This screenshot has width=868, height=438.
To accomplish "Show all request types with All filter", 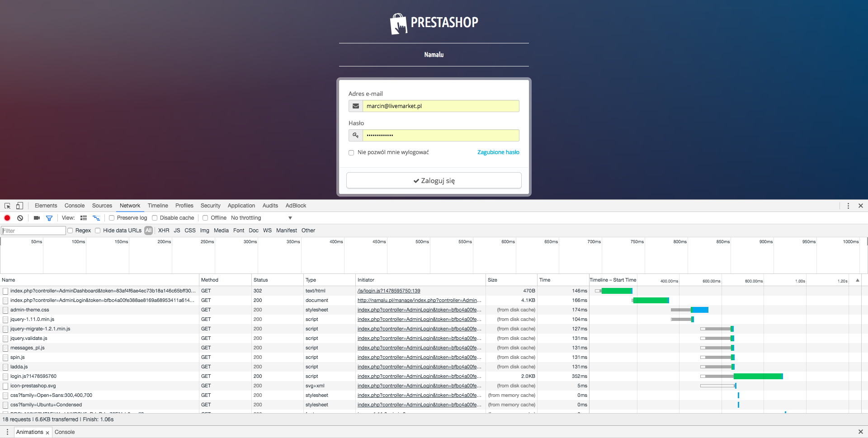I will pyautogui.click(x=149, y=231).
